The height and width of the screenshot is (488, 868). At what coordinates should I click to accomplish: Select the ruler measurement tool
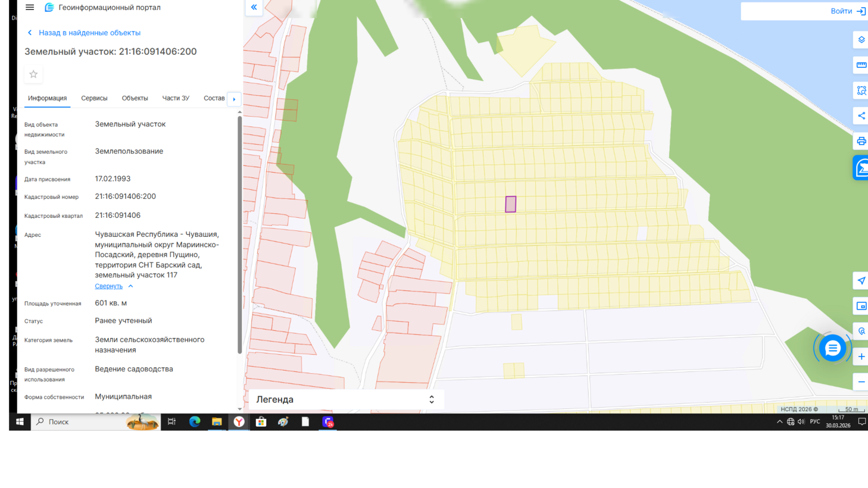pos(861,65)
